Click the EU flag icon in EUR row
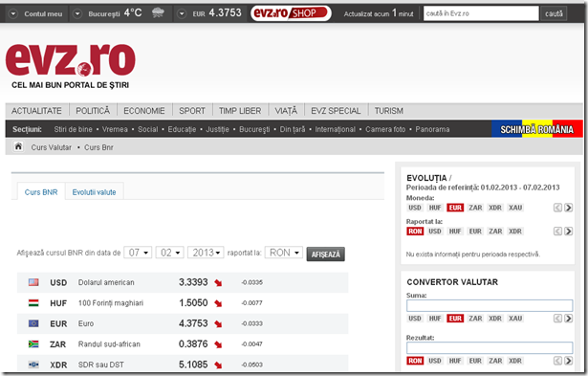This screenshot has width=588, height=376. (x=33, y=323)
